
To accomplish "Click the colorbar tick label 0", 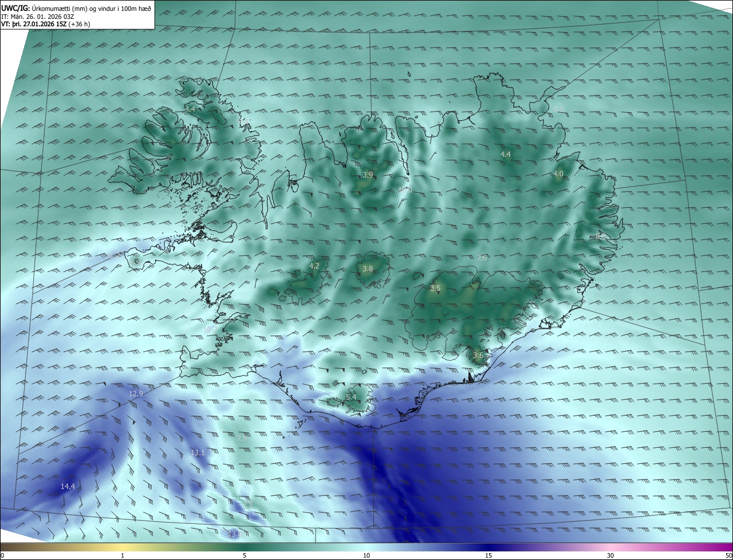I will pos(2,555).
